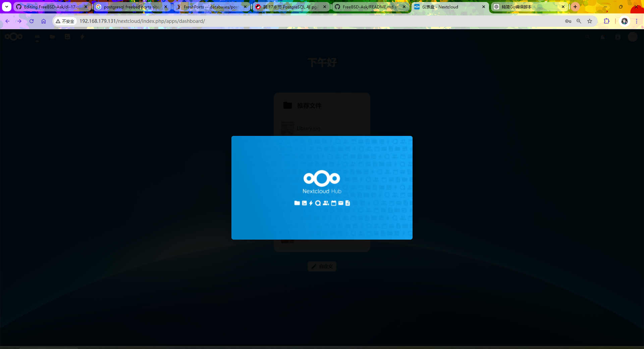Minimize the browser window

(x=605, y=7)
